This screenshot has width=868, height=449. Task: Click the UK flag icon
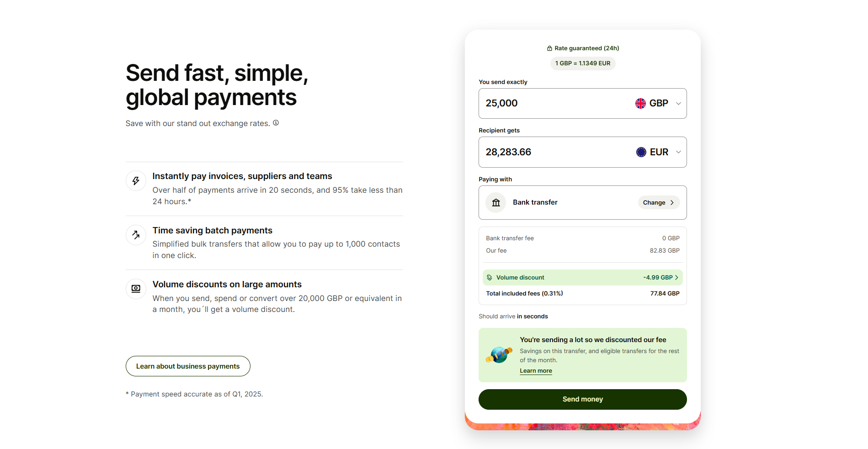tap(640, 104)
